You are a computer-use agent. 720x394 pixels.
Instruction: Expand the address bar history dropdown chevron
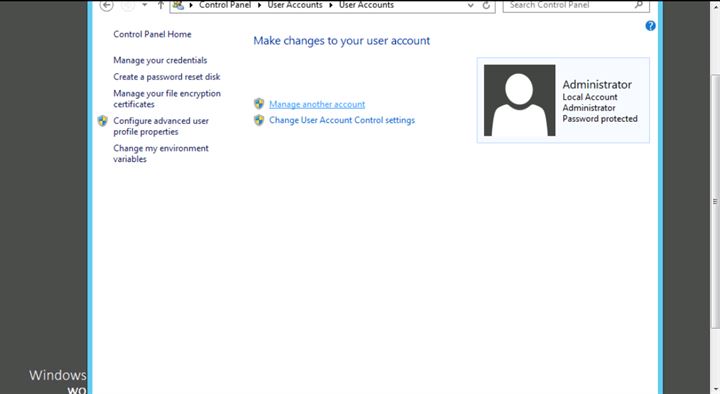pyautogui.click(x=471, y=6)
